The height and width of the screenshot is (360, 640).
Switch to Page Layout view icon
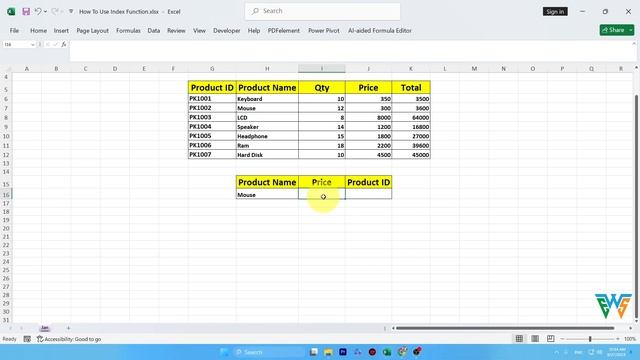tap(535, 339)
